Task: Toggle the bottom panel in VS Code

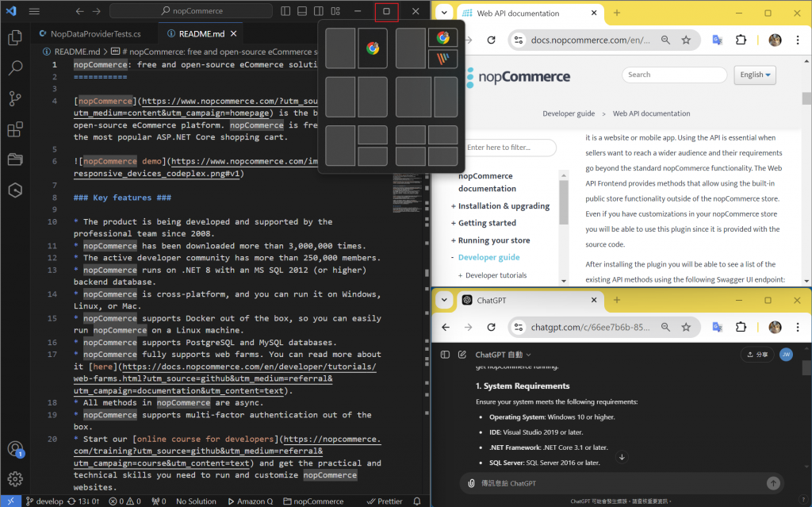Action: pyautogui.click(x=302, y=11)
